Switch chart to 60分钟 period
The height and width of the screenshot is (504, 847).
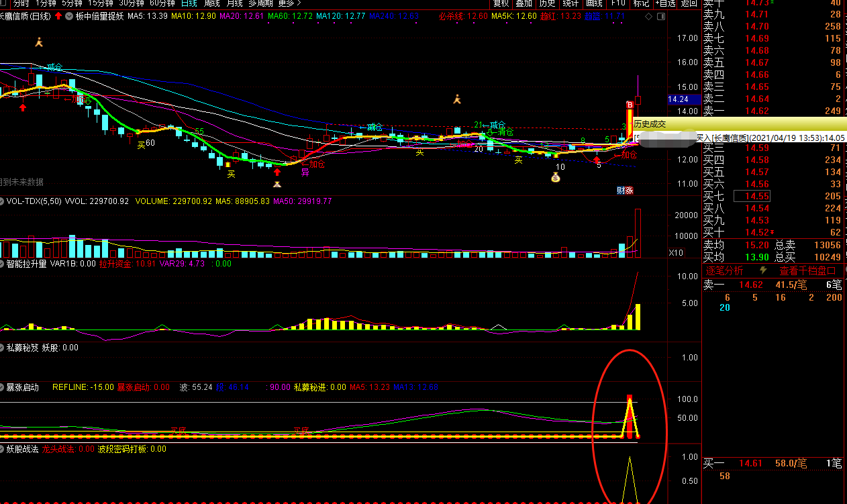pos(162,3)
